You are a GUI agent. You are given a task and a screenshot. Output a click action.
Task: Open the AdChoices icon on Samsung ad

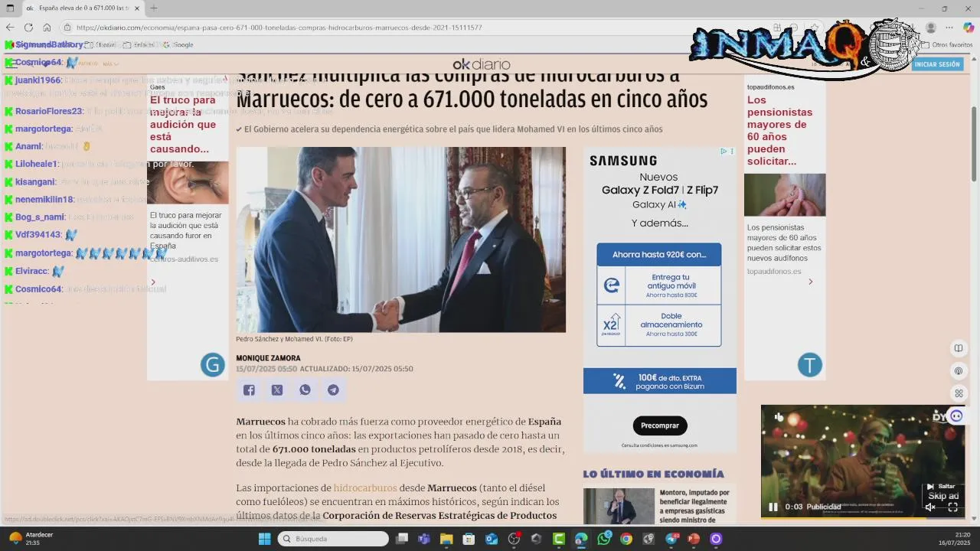[724, 152]
